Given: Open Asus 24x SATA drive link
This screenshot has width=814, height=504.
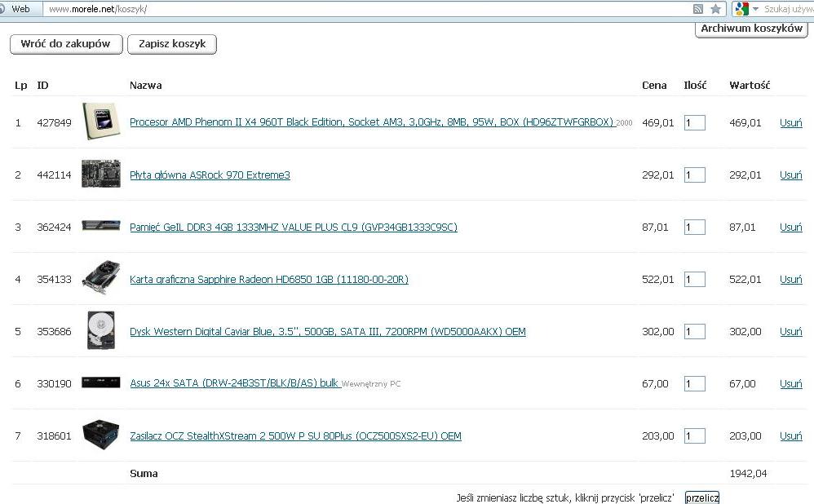Looking at the screenshot, I should pyautogui.click(x=234, y=383).
